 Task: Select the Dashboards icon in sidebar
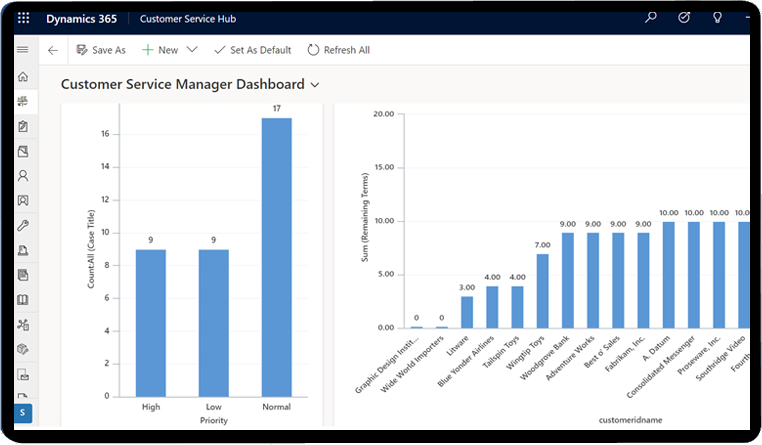point(23,101)
